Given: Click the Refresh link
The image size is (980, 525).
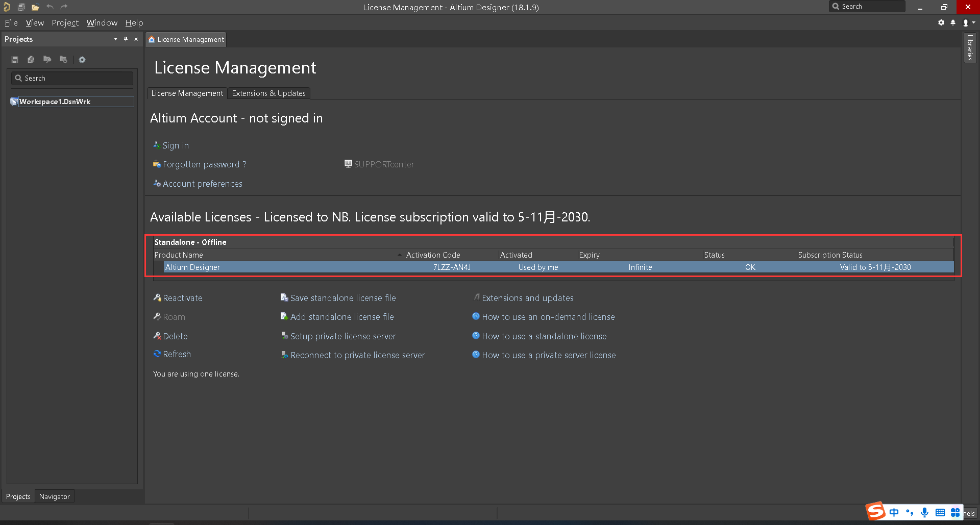Looking at the screenshot, I should click(x=172, y=354).
